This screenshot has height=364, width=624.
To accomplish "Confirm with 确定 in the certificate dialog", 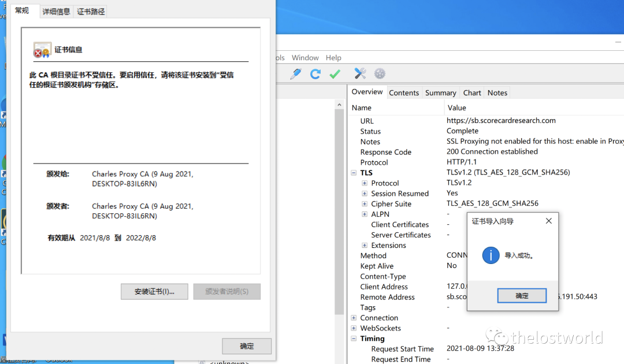I will tap(247, 346).
